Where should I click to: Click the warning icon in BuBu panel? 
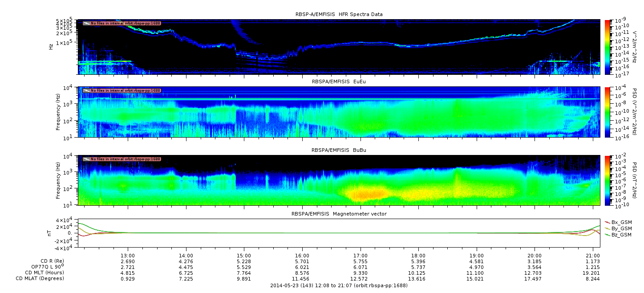(x=86, y=159)
